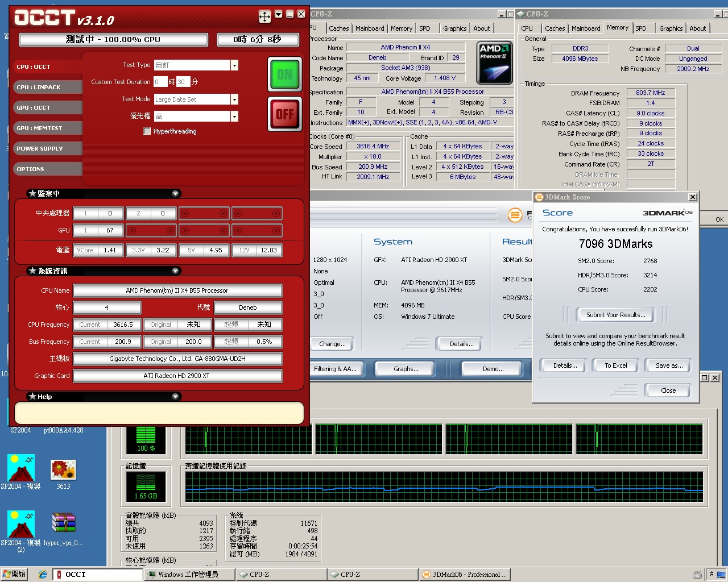Click Close button in 3DMark Score dialog

[x=668, y=390]
